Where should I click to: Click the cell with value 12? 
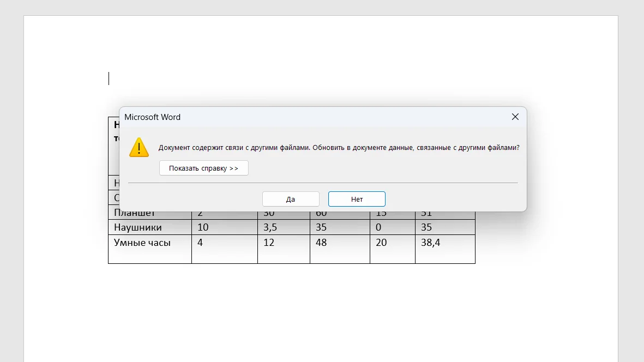tap(269, 243)
